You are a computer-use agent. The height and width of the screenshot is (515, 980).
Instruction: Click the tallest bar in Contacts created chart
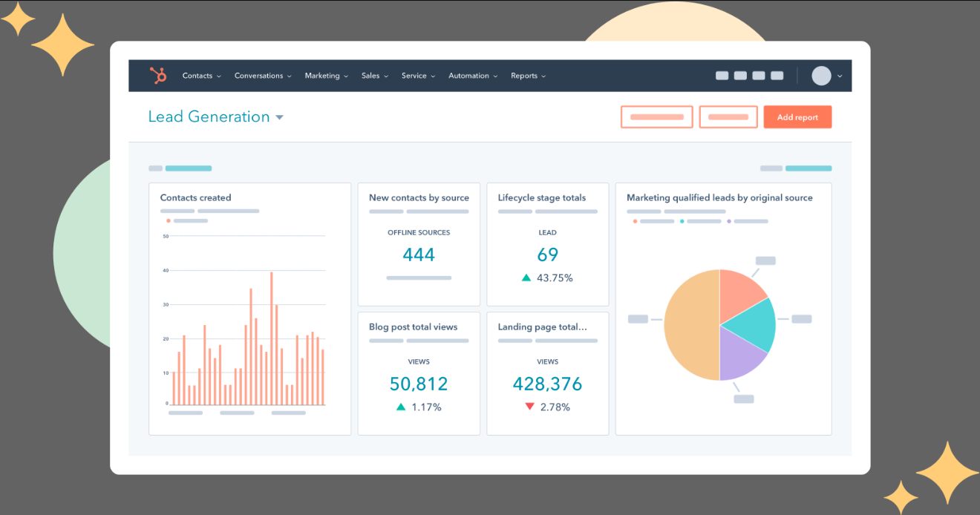point(271,338)
